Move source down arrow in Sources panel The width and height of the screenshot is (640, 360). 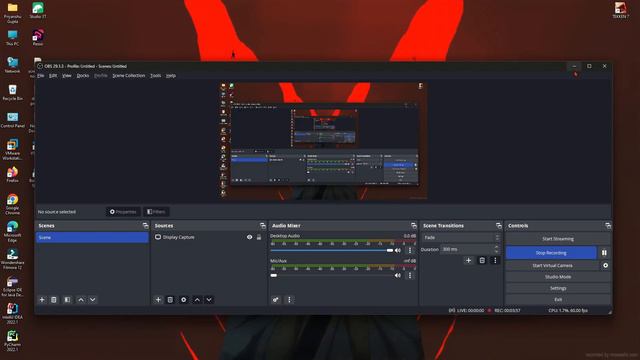[x=209, y=300]
